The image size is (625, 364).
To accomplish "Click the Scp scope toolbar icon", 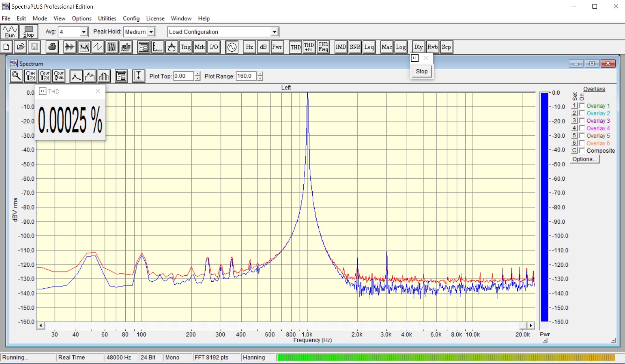I will coord(446,47).
